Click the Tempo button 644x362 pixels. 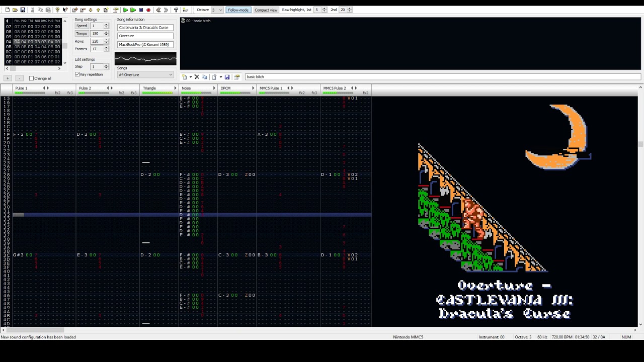click(x=82, y=33)
